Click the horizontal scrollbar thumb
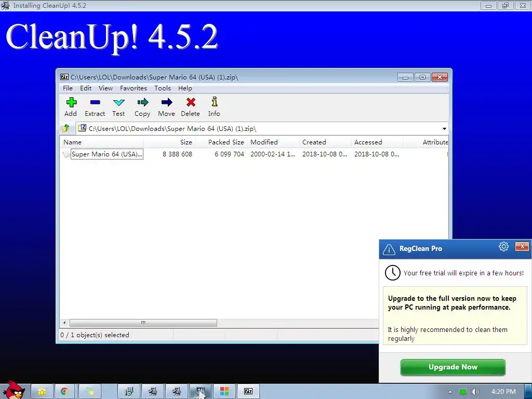 tap(143, 323)
